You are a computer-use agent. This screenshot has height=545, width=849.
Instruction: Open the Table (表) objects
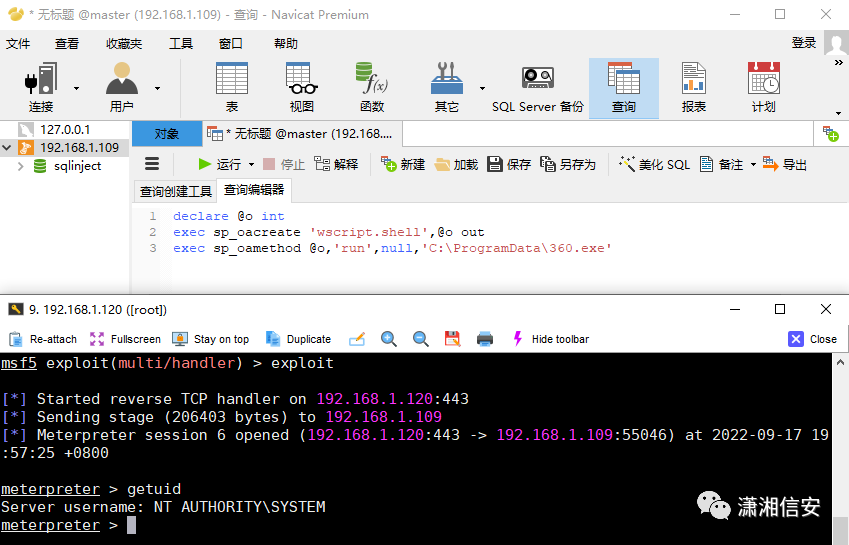pyautogui.click(x=232, y=87)
